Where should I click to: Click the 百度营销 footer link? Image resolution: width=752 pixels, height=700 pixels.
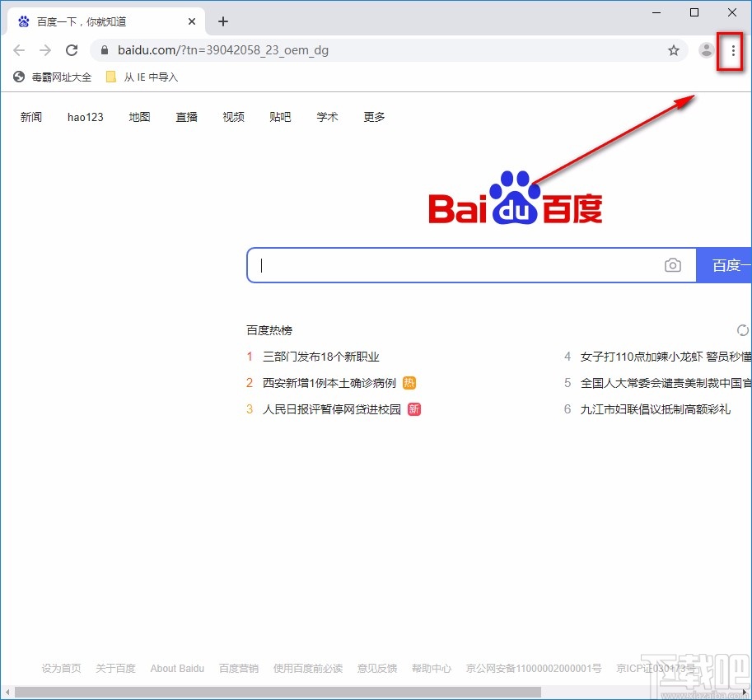(x=239, y=669)
